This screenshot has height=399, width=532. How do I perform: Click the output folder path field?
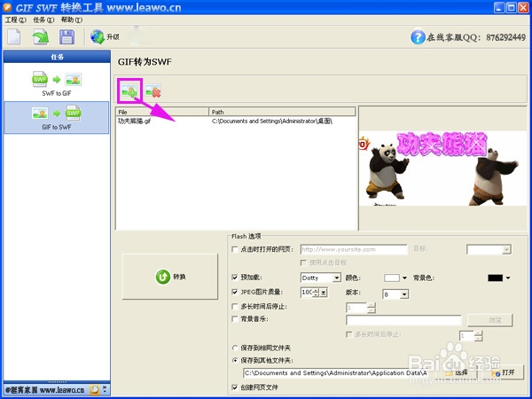coord(335,373)
